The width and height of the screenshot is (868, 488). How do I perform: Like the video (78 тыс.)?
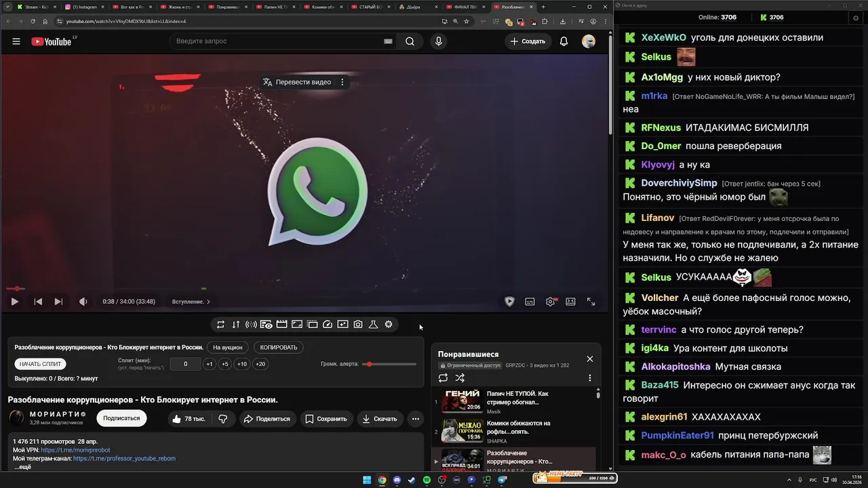(x=188, y=419)
